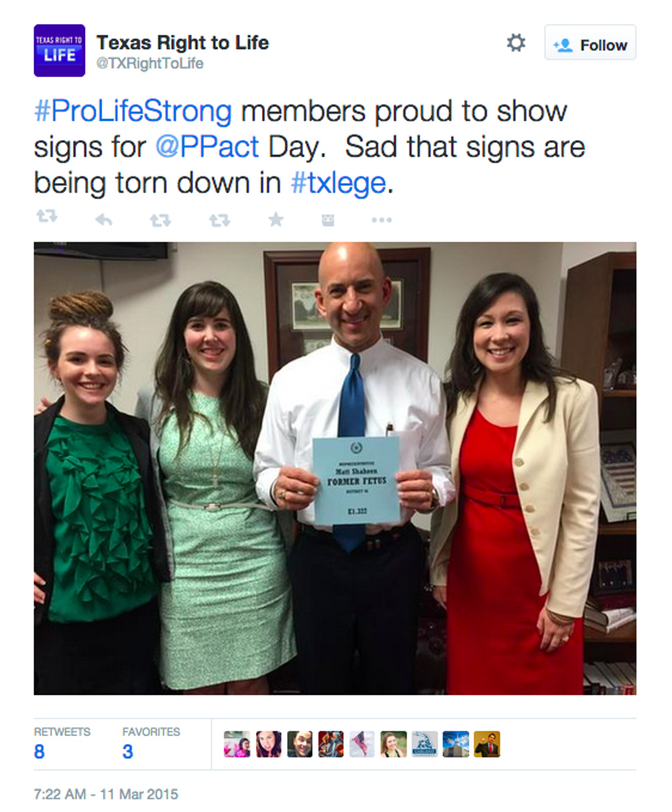Viewport: 672px width, 812px height.
Task: Click the Texas Right to Life display name
Action: click(x=183, y=43)
